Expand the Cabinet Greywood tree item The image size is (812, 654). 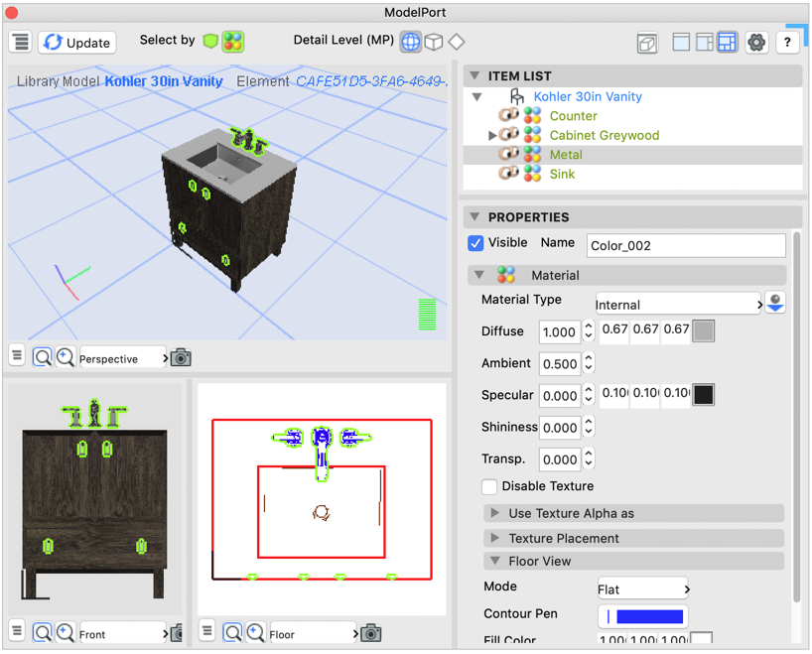(x=492, y=135)
